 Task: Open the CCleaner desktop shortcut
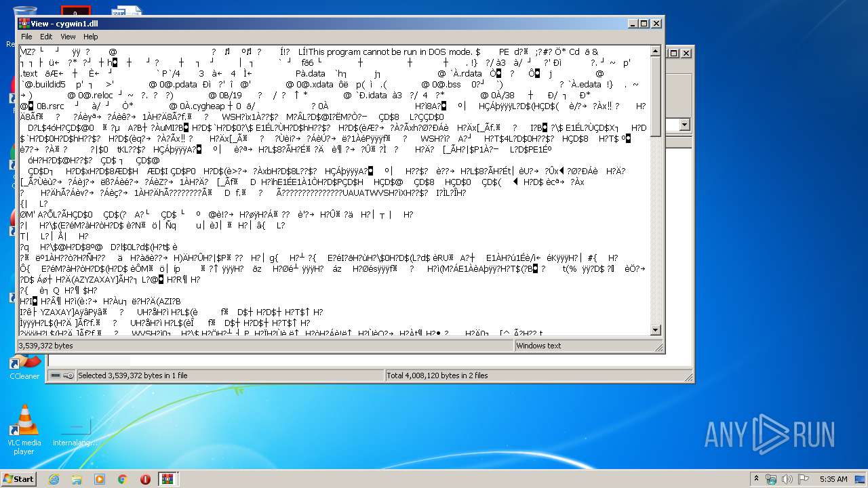point(24,366)
